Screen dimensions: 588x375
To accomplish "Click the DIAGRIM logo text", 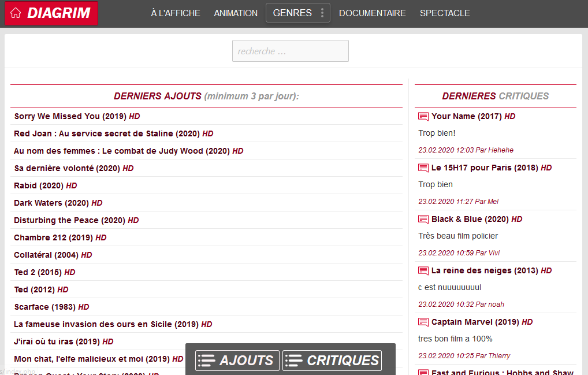I will pos(59,13).
